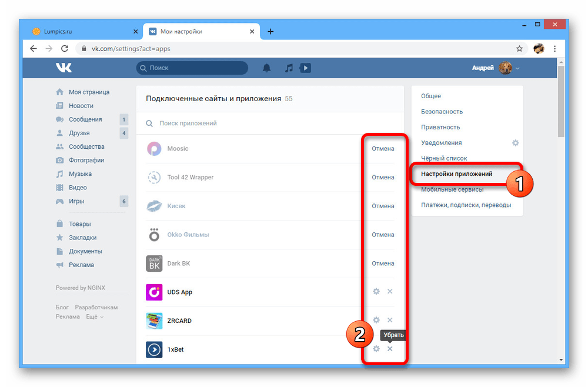Open Приватность settings section
This screenshot has height=387, width=588.
coord(440,127)
